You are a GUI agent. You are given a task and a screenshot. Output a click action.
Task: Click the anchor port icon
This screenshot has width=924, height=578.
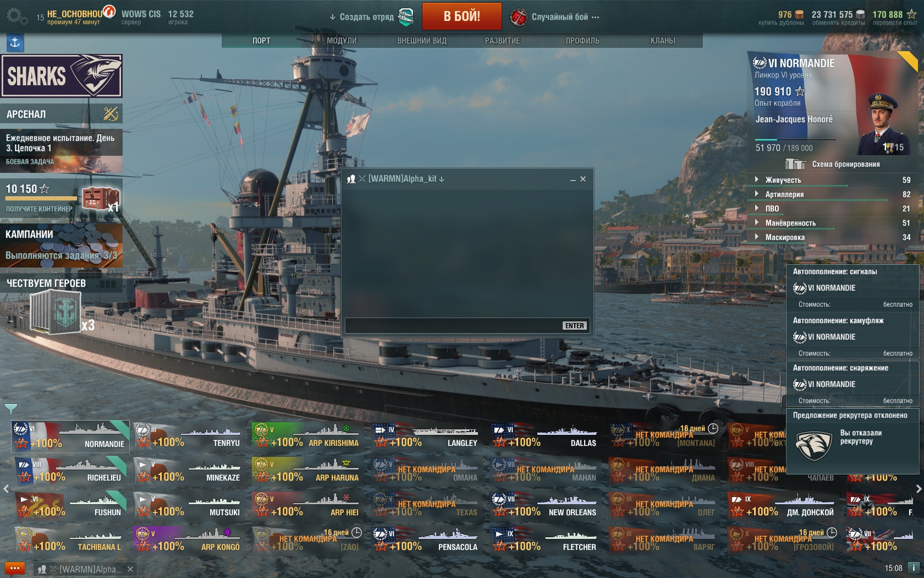15,42
